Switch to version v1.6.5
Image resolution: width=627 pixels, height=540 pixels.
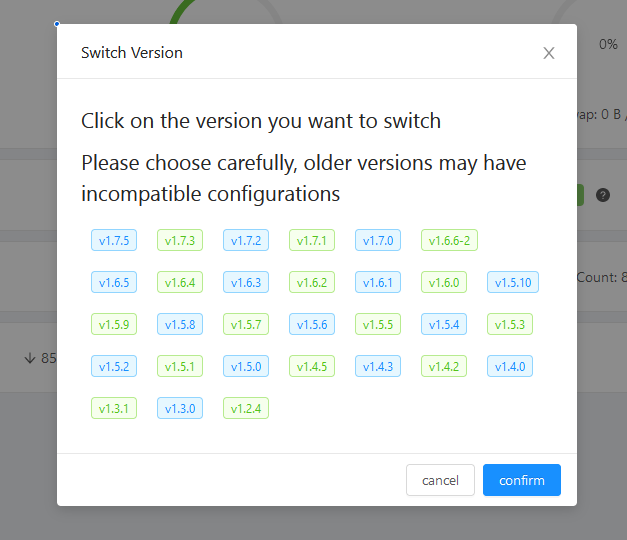[x=114, y=282]
